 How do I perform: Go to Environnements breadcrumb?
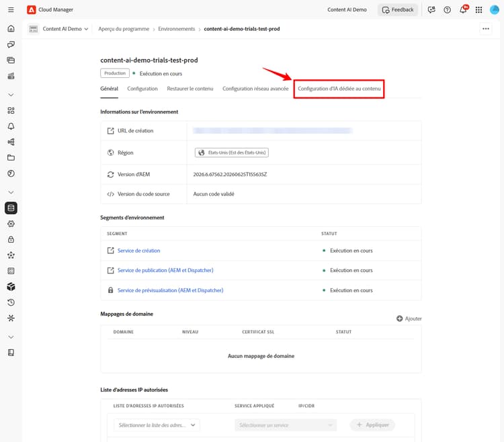[x=177, y=29]
